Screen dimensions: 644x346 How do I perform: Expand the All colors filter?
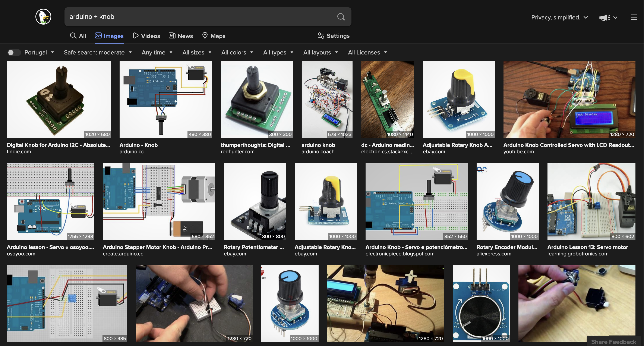pyautogui.click(x=237, y=53)
